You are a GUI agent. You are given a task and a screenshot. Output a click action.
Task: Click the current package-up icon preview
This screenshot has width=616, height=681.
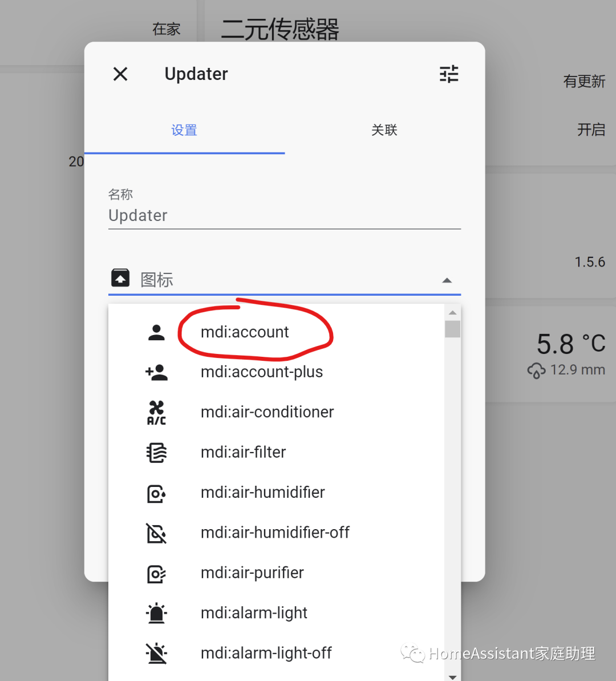[120, 277]
